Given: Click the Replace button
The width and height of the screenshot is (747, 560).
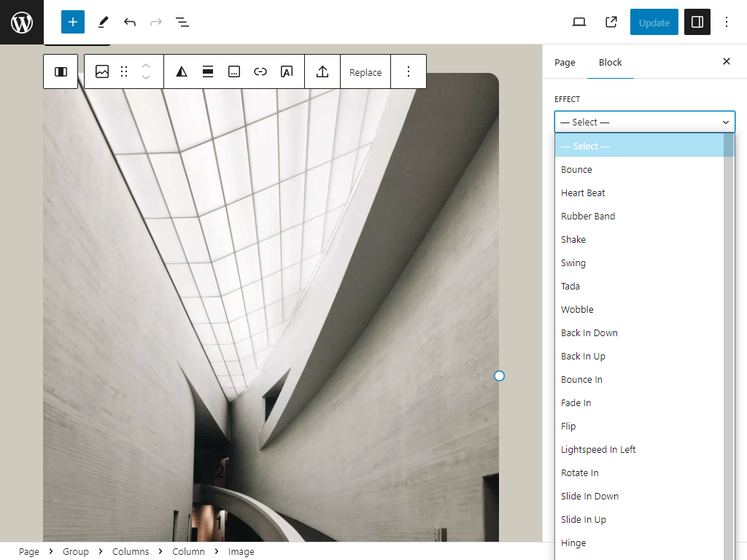Looking at the screenshot, I should tap(365, 72).
